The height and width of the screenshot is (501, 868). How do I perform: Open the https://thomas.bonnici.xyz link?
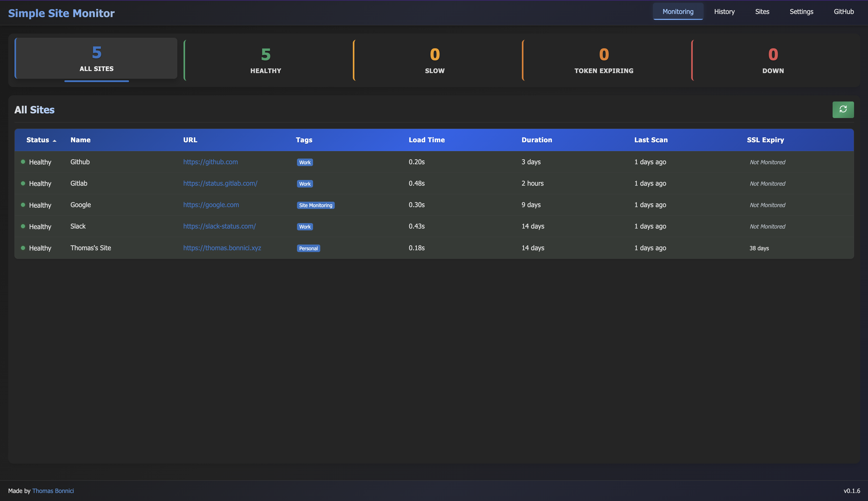point(222,248)
